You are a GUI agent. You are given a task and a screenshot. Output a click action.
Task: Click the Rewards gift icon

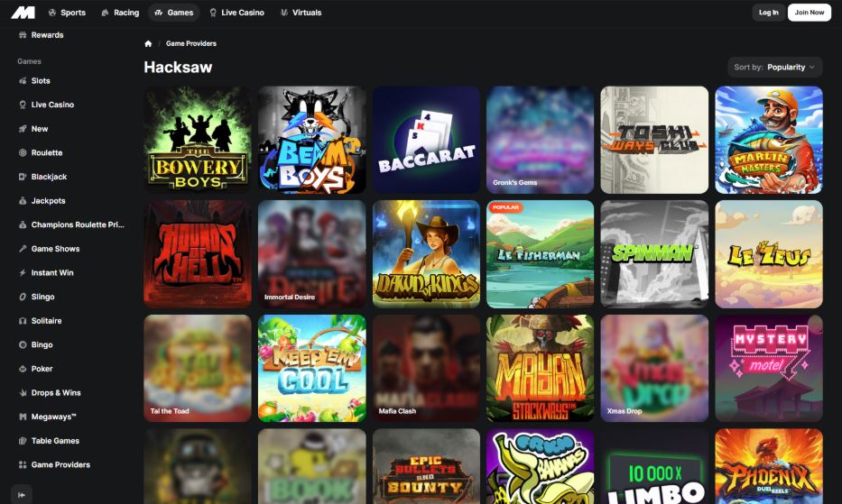click(x=23, y=35)
